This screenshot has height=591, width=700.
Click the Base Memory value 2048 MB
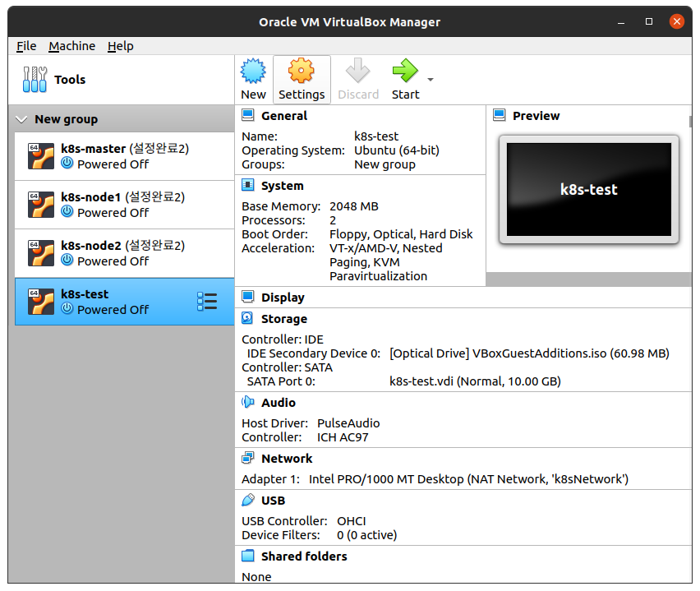[x=353, y=206]
